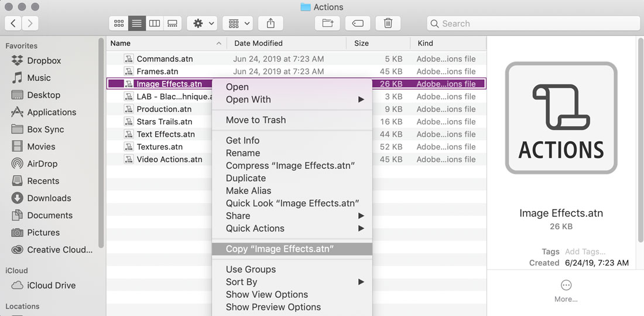Click the Share toolbar button
644x316 pixels.
coord(270,23)
